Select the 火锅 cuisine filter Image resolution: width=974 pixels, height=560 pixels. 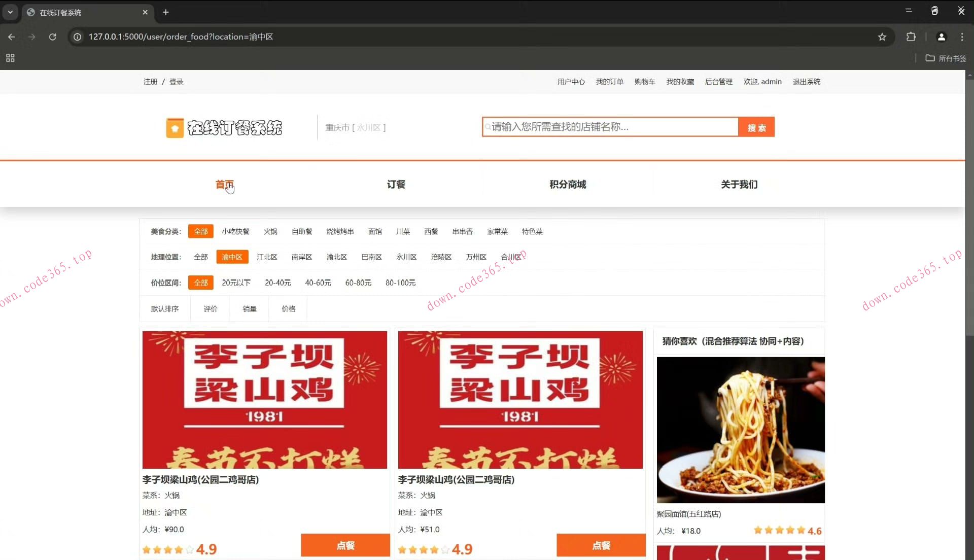(x=270, y=231)
